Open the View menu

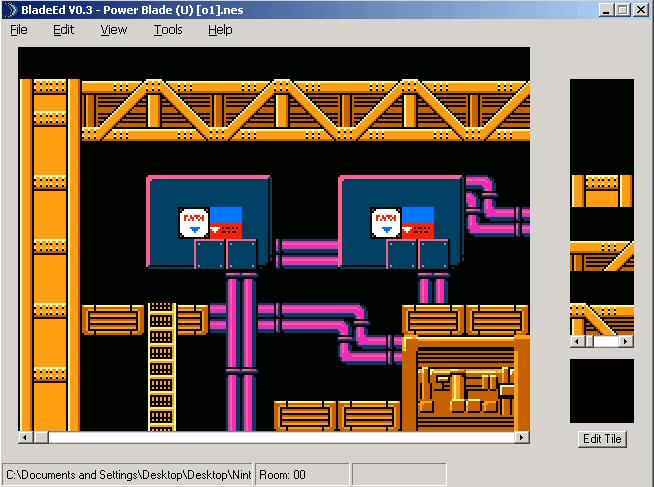(x=114, y=30)
